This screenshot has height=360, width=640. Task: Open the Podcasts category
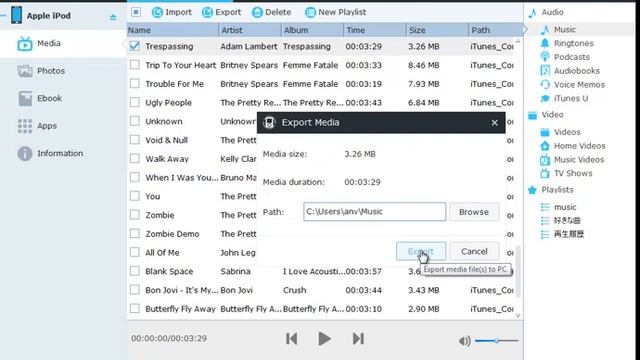571,57
